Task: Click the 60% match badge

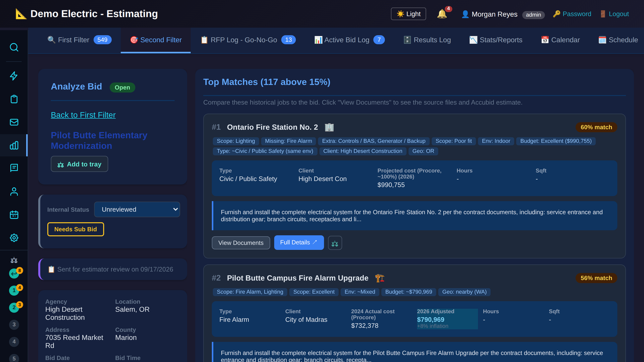Action: (x=596, y=128)
